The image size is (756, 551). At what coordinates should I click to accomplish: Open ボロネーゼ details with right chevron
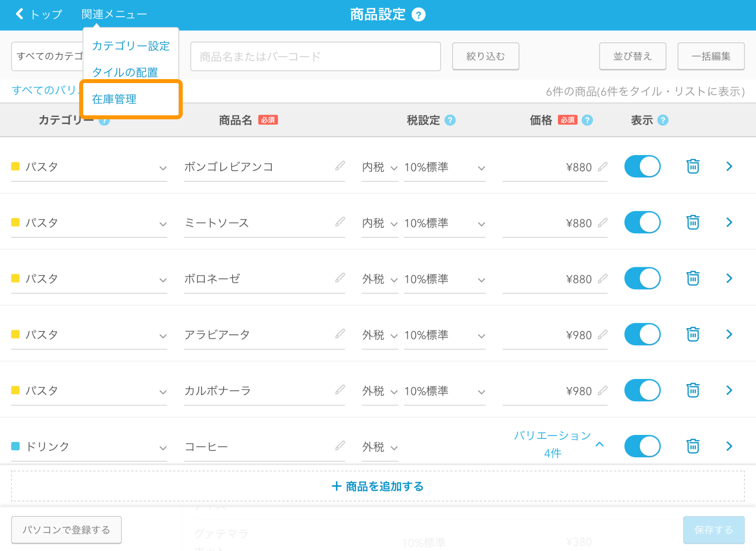[x=729, y=278]
